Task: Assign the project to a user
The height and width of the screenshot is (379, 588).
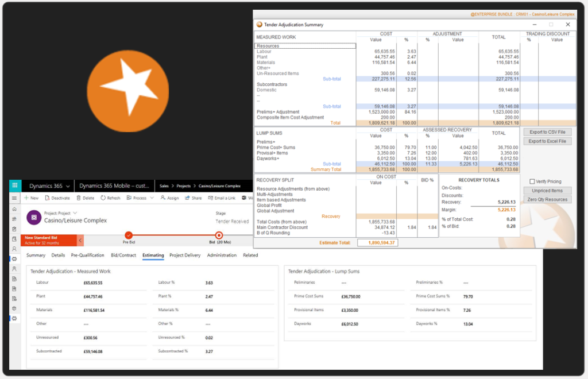Action: click(x=169, y=198)
